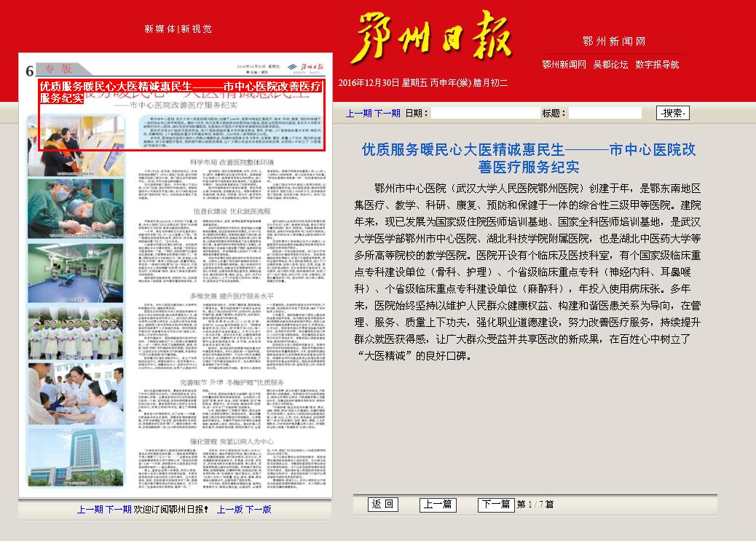
Task: Click 下一期 link next to the 日期 field
Action: (x=387, y=114)
